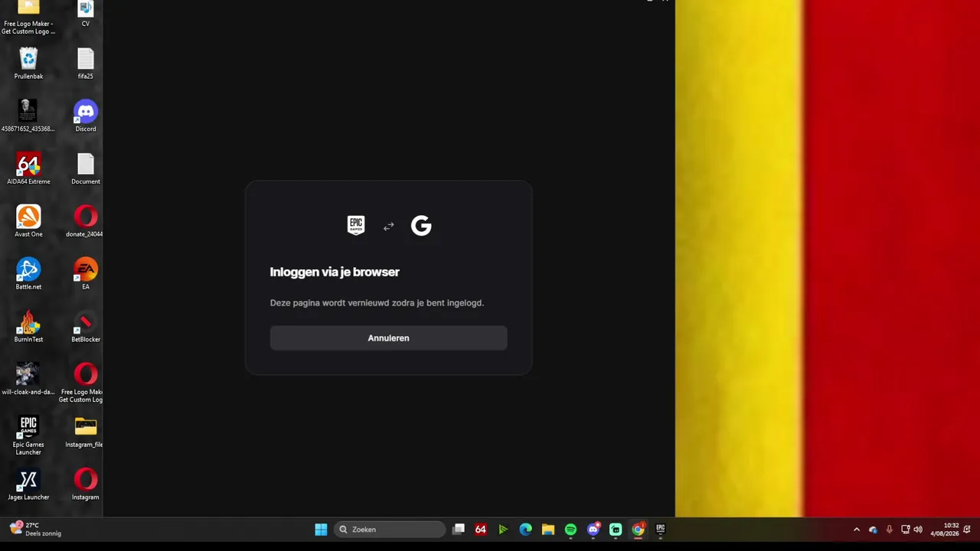Click the 'Inloggen via je browser' heading
This screenshot has width=980, height=551.
point(335,272)
